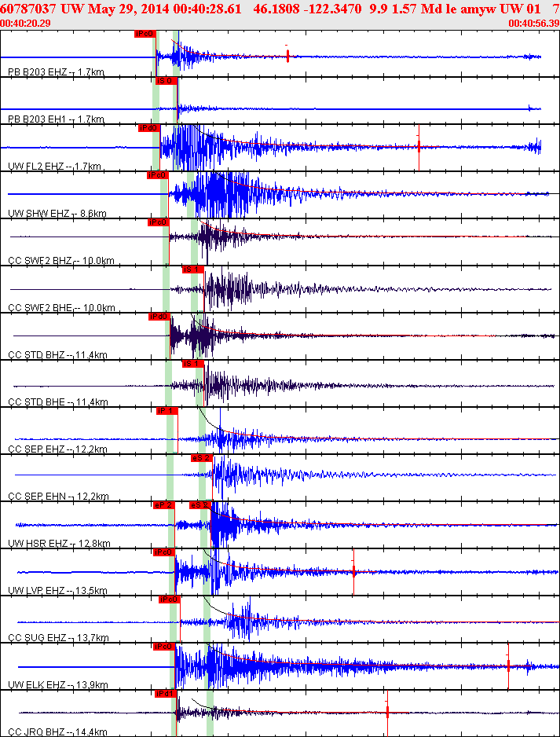Click the 'PB B203 EHZ -- 1.7km' trace label

click(x=57, y=72)
